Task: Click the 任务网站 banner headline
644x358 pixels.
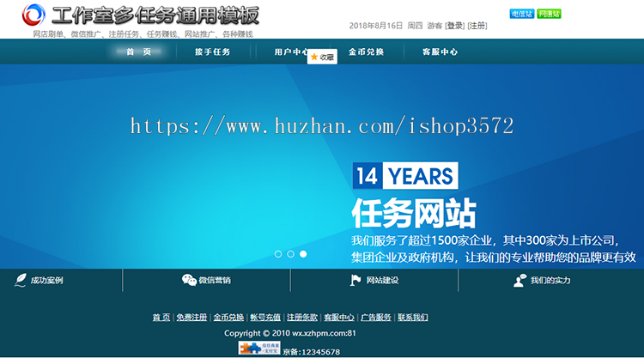Action: pyautogui.click(x=414, y=213)
